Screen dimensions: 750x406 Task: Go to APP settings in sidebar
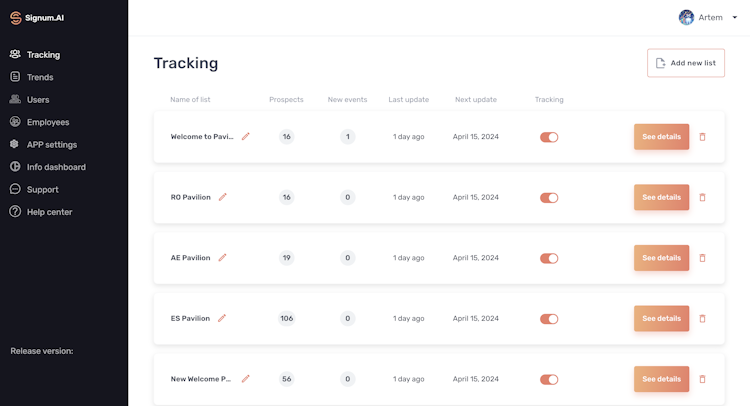pyautogui.click(x=51, y=144)
